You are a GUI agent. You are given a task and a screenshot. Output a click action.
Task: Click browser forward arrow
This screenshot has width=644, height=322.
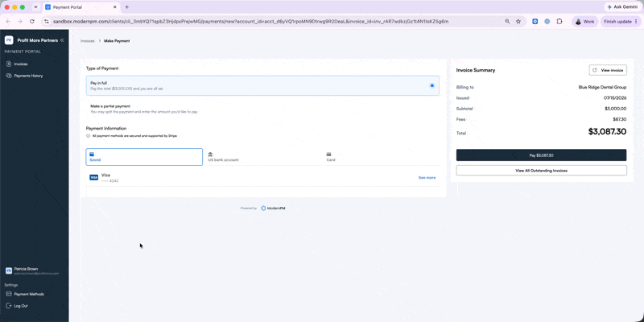[20, 22]
